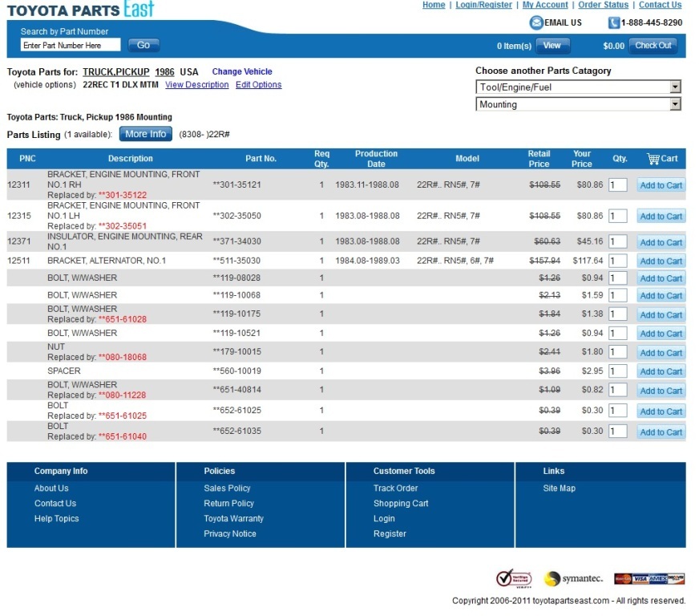Click replacement part **651-61028 link
This screenshot has height=616, width=699.
[x=123, y=319]
